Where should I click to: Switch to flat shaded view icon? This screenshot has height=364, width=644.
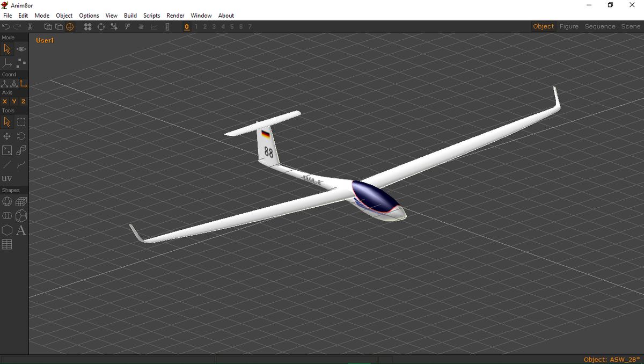click(59, 27)
